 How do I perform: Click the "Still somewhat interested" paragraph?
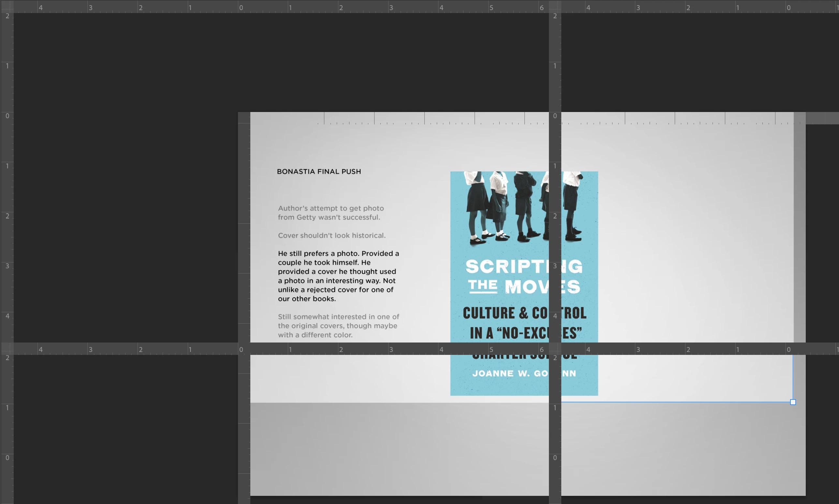[338, 325]
